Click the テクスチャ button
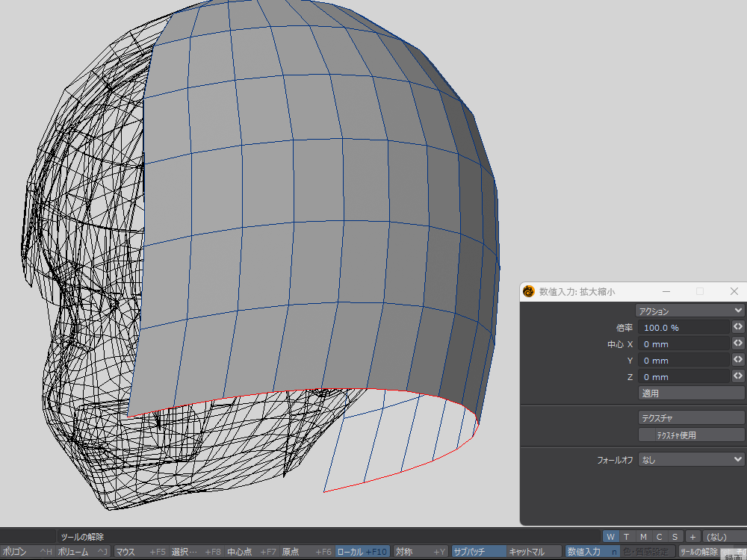The image size is (747, 560). tap(691, 418)
